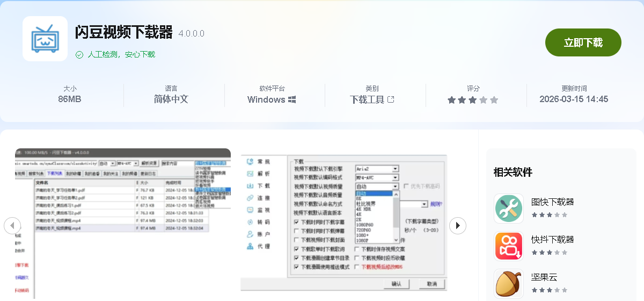
Task: Choose 1080P60 from the quality list
Action: [364, 225]
